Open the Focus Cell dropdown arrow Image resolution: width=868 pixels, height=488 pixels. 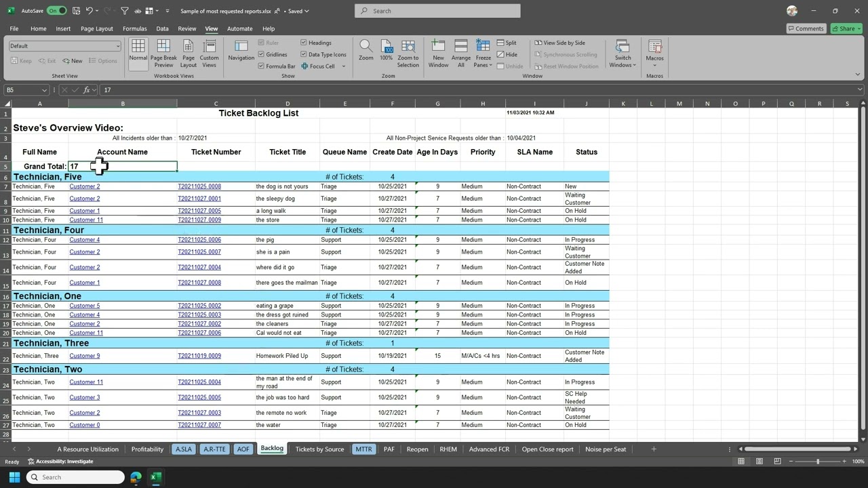pos(343,66)
